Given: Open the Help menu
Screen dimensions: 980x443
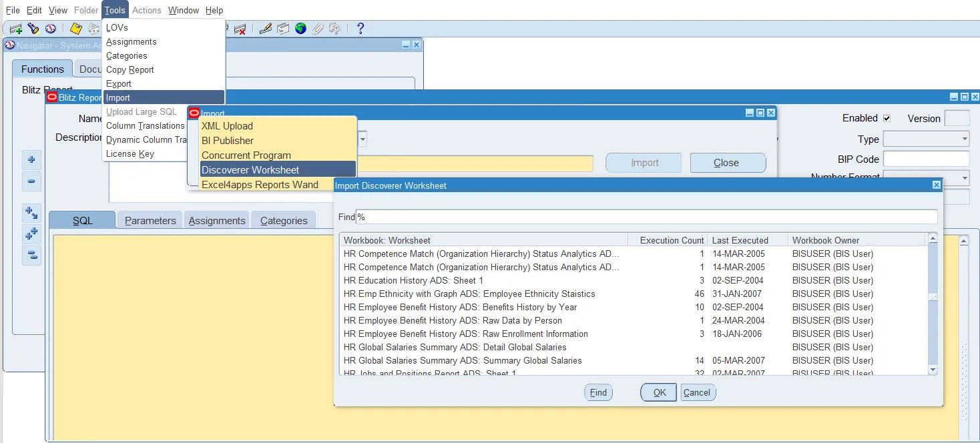Looking at the screenshot, I should pos(214,10).
